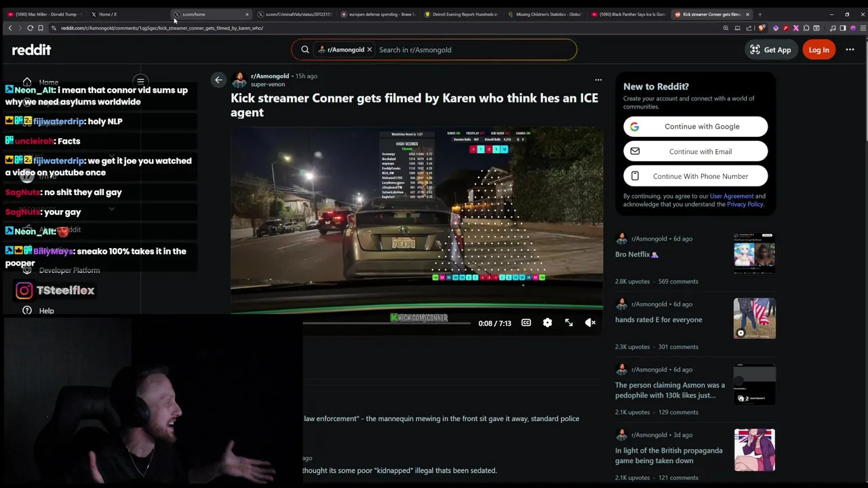Open the video settings gear

click(x=547, y=323)
